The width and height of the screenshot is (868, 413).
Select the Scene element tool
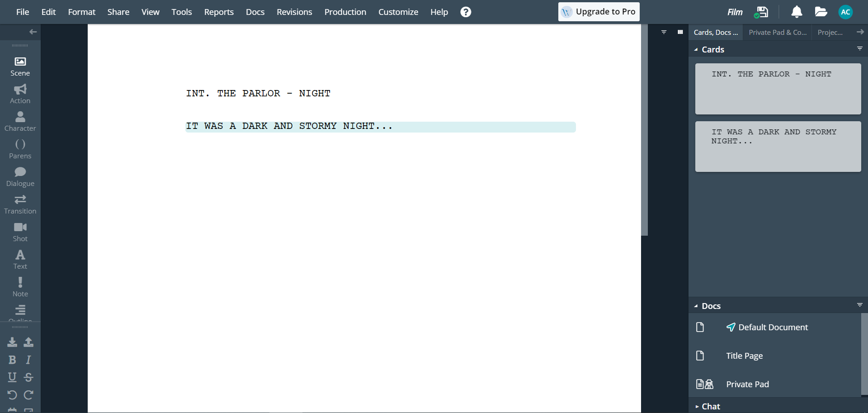click(20, 66)
